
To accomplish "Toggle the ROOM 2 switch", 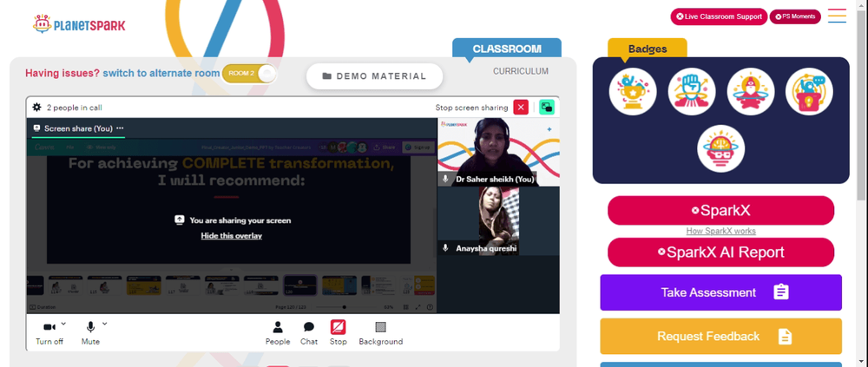I will point(248,74).
